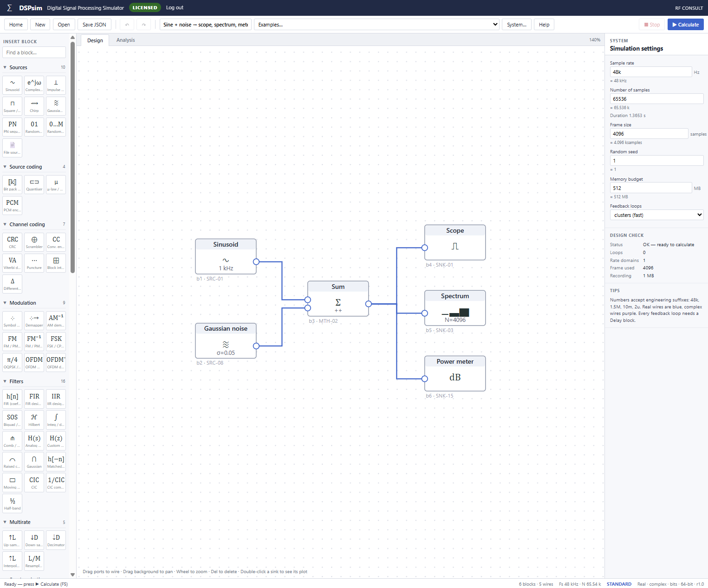Image resolution: width=708 pixels, height=588 pixels.
Task: Click the redo arrow in toolbar
Action: pos(144,25)
